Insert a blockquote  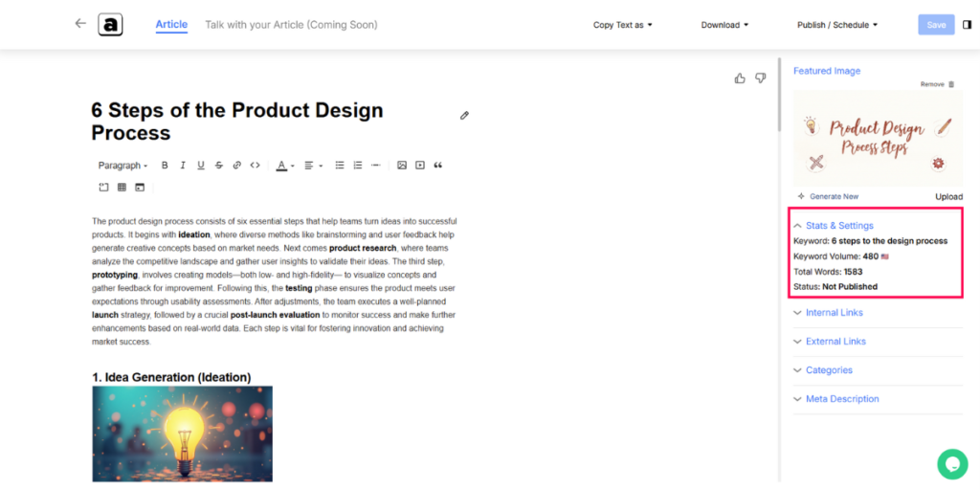point(438,166)
